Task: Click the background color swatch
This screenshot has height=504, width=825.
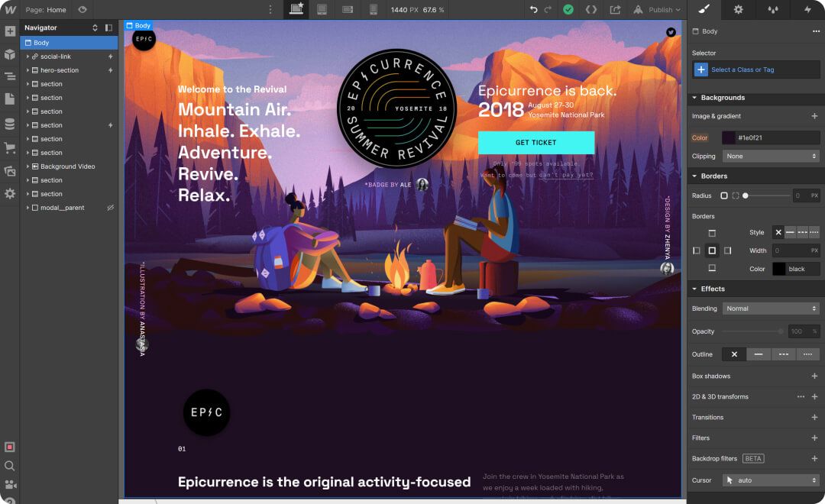Action: pyautogui.click(x=728, y=138)
